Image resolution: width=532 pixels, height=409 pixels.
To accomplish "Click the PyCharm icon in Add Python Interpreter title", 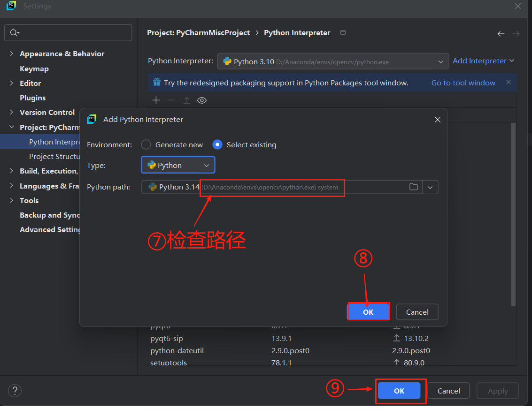I will click(x=92, y=119).
